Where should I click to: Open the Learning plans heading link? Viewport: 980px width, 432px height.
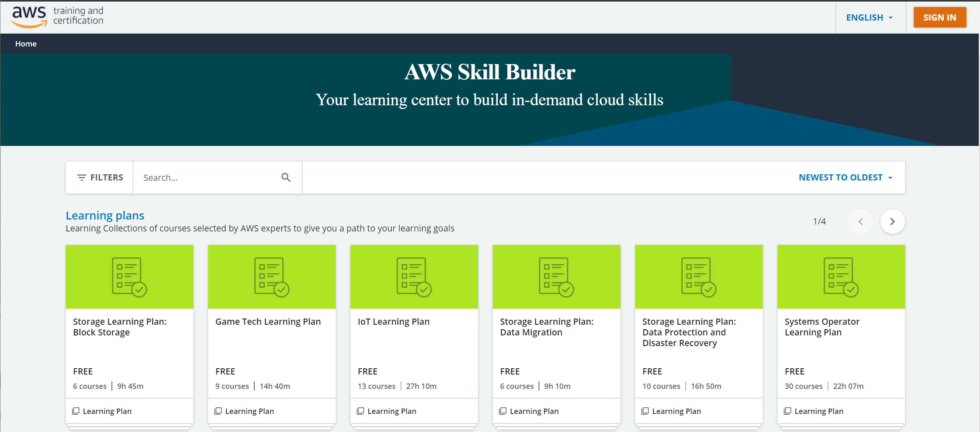tap(105, 215)
